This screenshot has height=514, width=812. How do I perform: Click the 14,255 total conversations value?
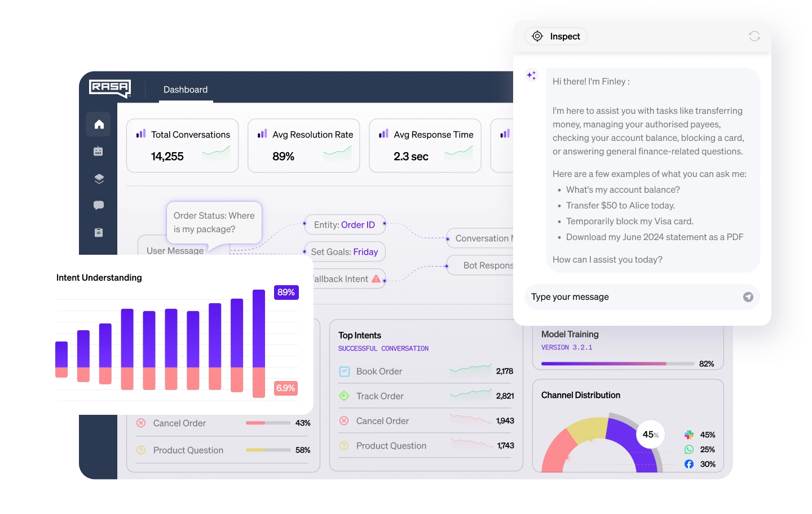(167, 156)
